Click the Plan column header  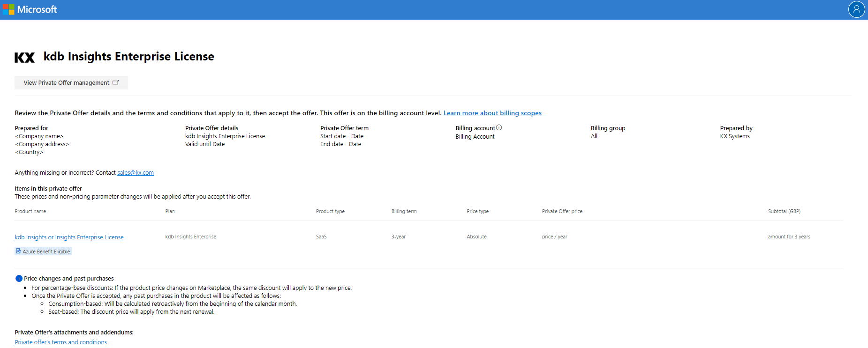pos(170,212)
